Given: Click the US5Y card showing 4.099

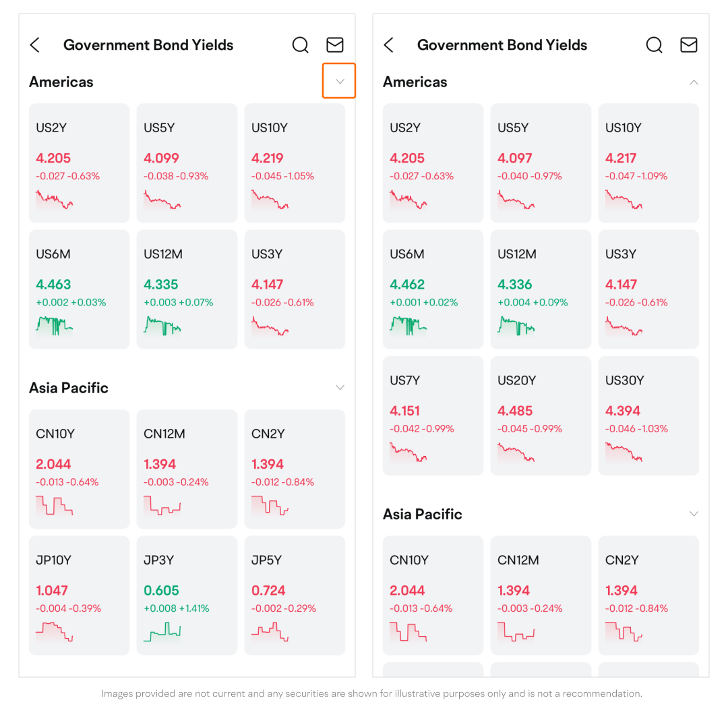Looking at the screenshot, I should (x=187, y=163).
